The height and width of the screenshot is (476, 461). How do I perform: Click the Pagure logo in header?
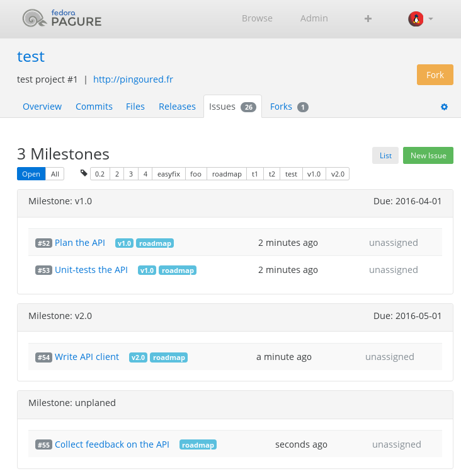coord(62,19)
